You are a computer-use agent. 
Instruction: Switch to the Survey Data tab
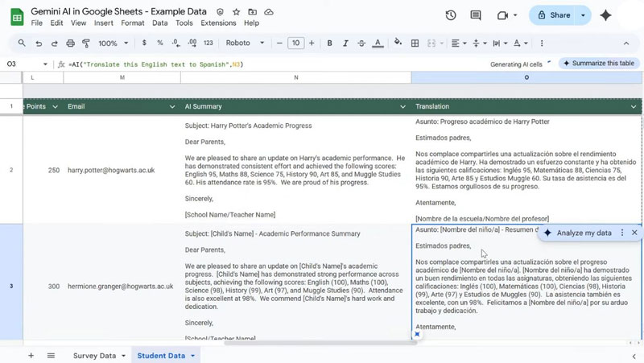click(94, 355)
